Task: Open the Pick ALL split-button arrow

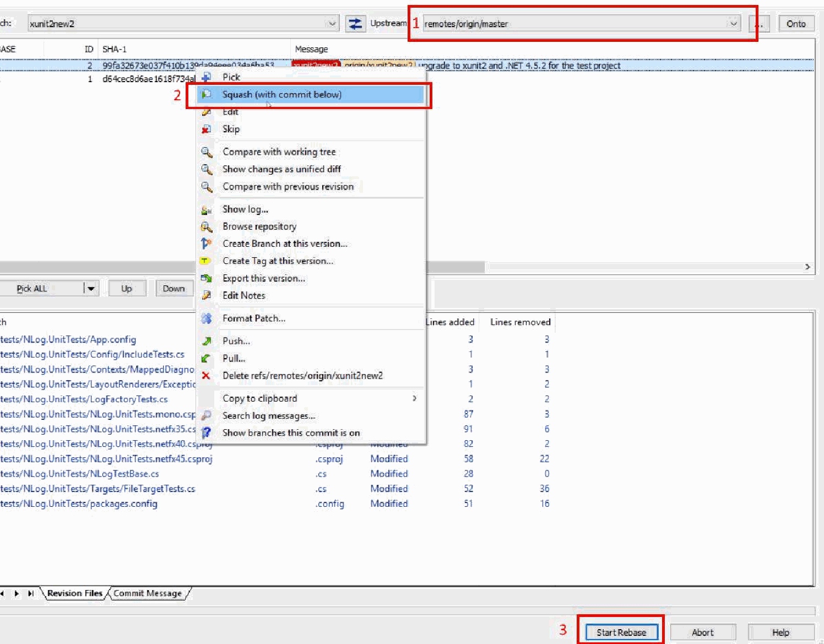Action: click(91, 288)
